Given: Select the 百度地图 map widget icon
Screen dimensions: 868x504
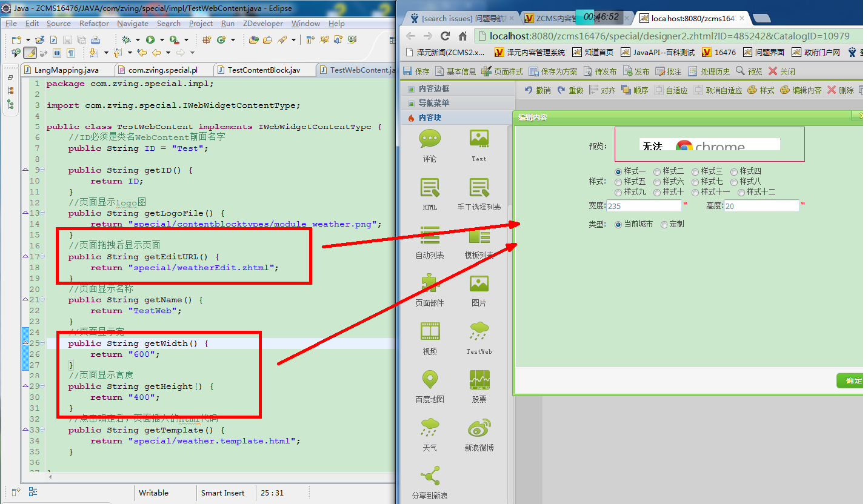Looking at the screenshot, I should coord(430,379).
